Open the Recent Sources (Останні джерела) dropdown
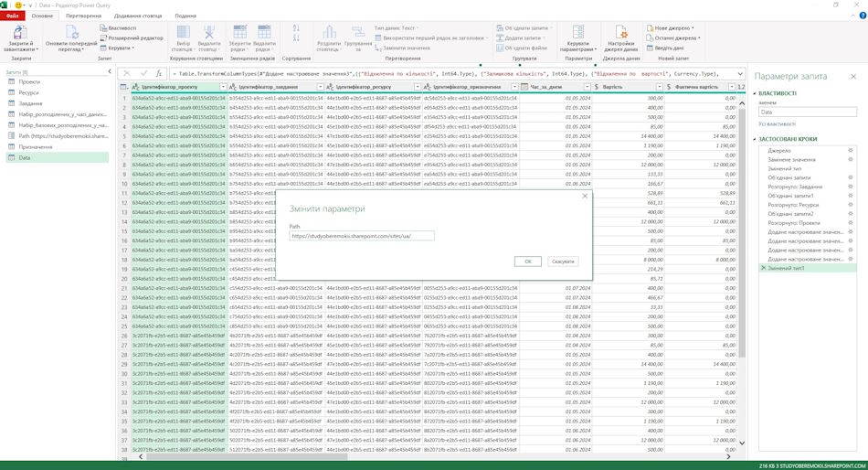 coord(673,37)
